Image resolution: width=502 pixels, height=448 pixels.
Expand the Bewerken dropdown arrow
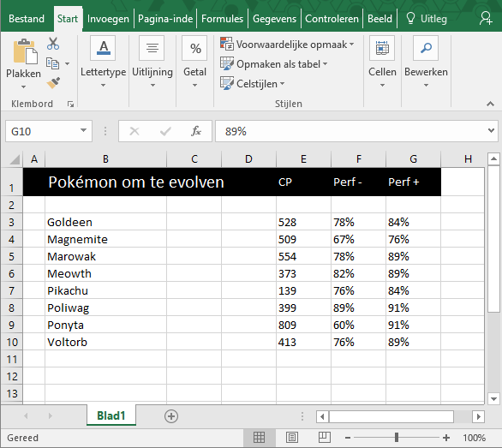426,85
